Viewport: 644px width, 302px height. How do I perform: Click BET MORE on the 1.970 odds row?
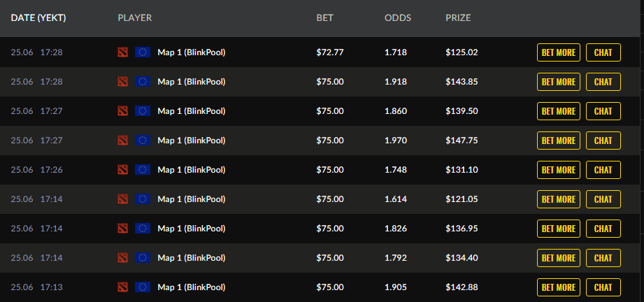(x=559, y=141)
